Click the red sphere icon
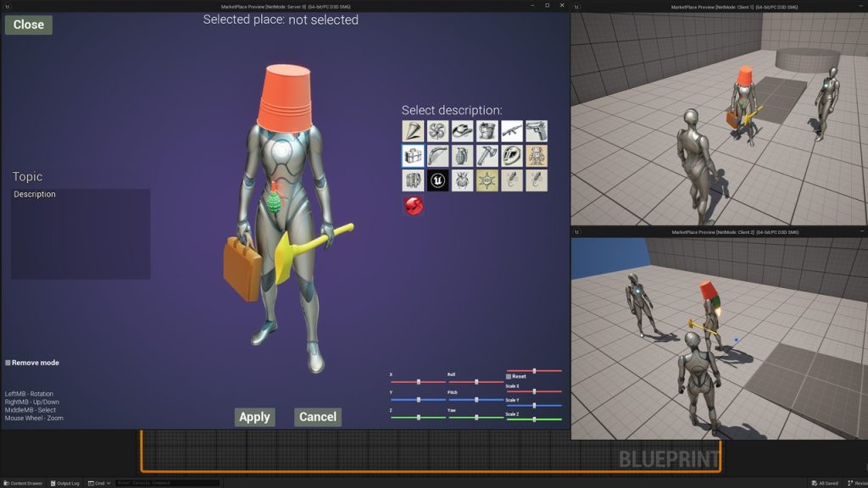 414,204
